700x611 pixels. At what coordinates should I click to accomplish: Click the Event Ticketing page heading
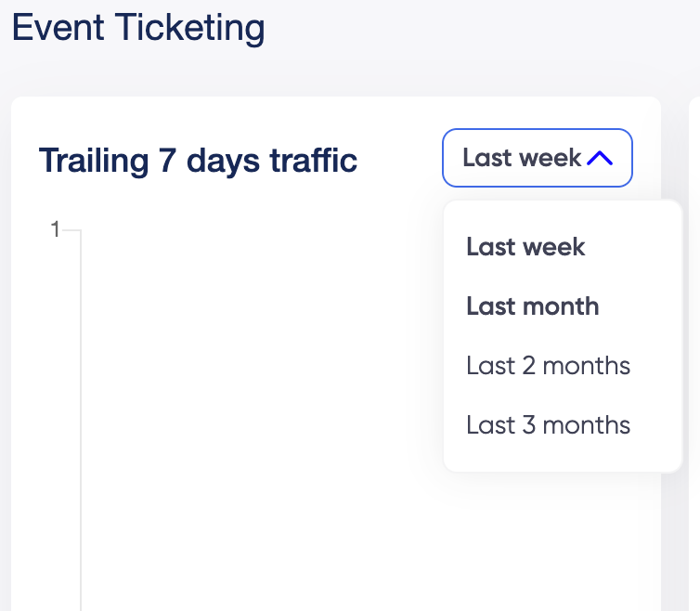click(x=138, y=28)
